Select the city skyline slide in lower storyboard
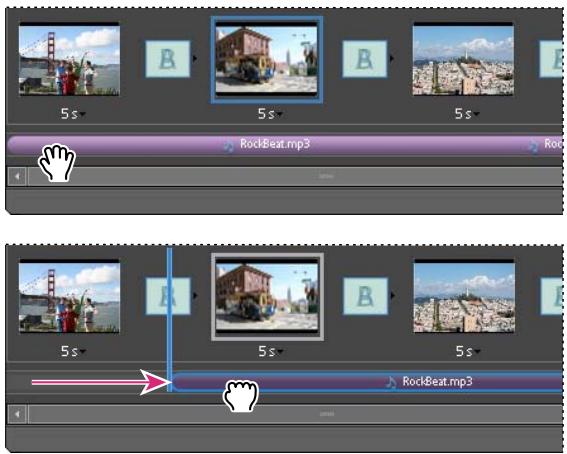Viewport: 567px width, 454px height. tap(464, 296)
